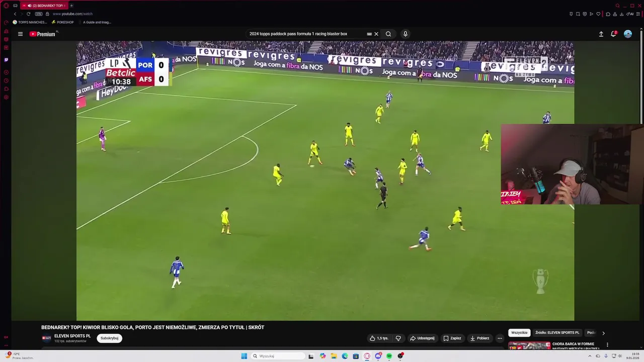Open the taskbar clock showing 19:33
Viewport: 644px width, 362px height.
coord(633,356)
